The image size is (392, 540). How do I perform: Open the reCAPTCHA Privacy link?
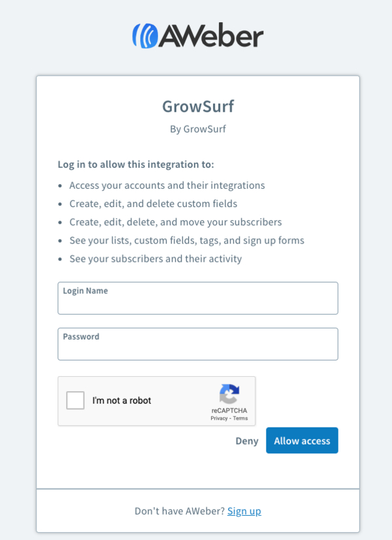coord(219,418)
